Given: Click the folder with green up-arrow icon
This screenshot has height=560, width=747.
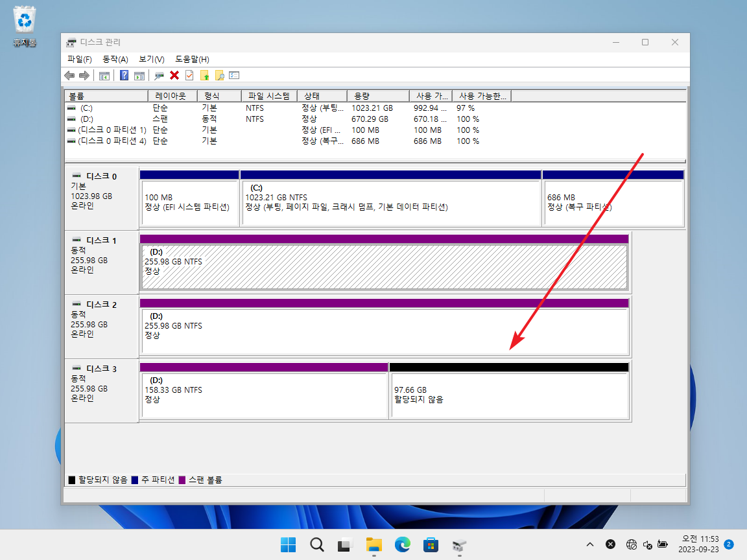Looking at the screenshot, I should pyautogui.click(x=204, y=75).
